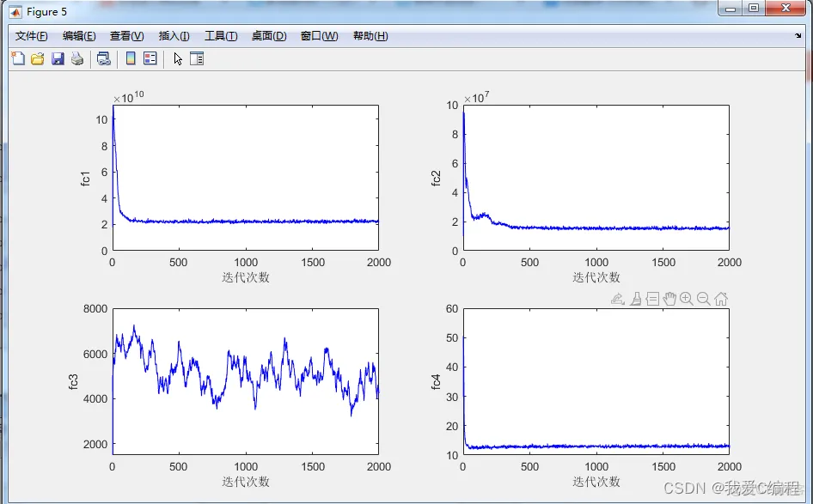This screenshot has width=813, height=504.
Task: Create a new figure via toolbar icon
Action: [18, 58]
